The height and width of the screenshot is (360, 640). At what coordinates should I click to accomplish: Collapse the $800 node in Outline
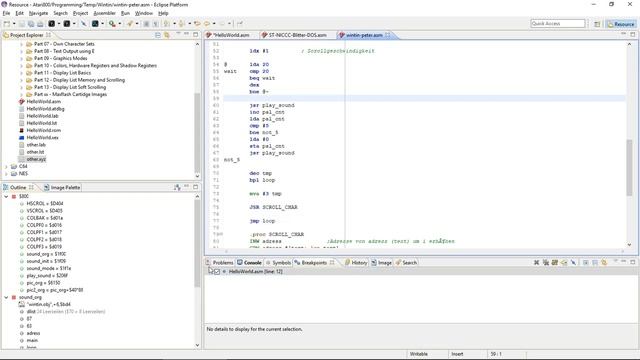[6, 196]
